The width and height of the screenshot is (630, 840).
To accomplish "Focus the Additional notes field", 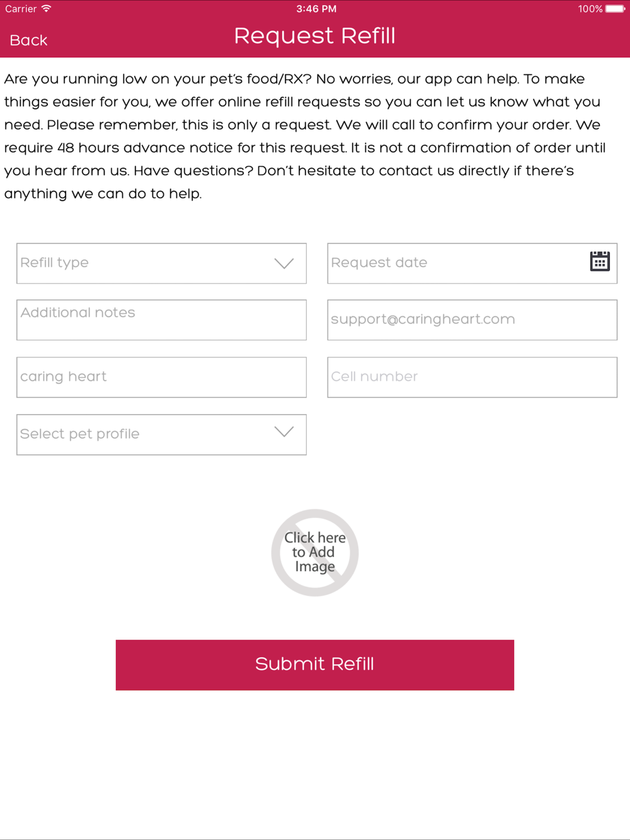I will click(x=161, y=320).
